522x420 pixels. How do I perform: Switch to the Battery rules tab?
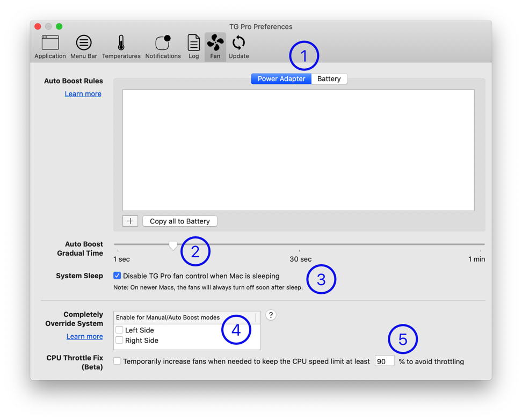click(329, 79)
